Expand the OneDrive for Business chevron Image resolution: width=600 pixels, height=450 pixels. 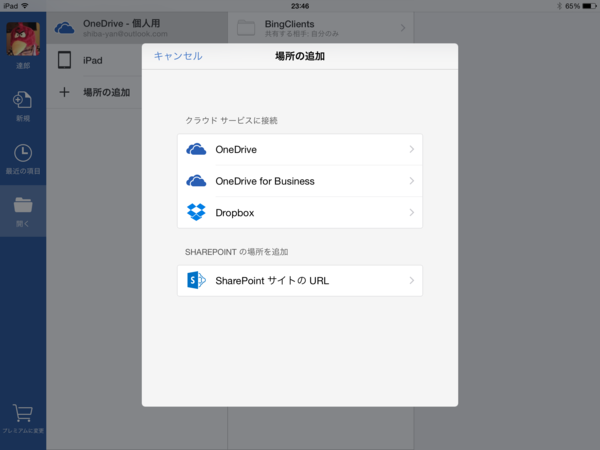412,181
